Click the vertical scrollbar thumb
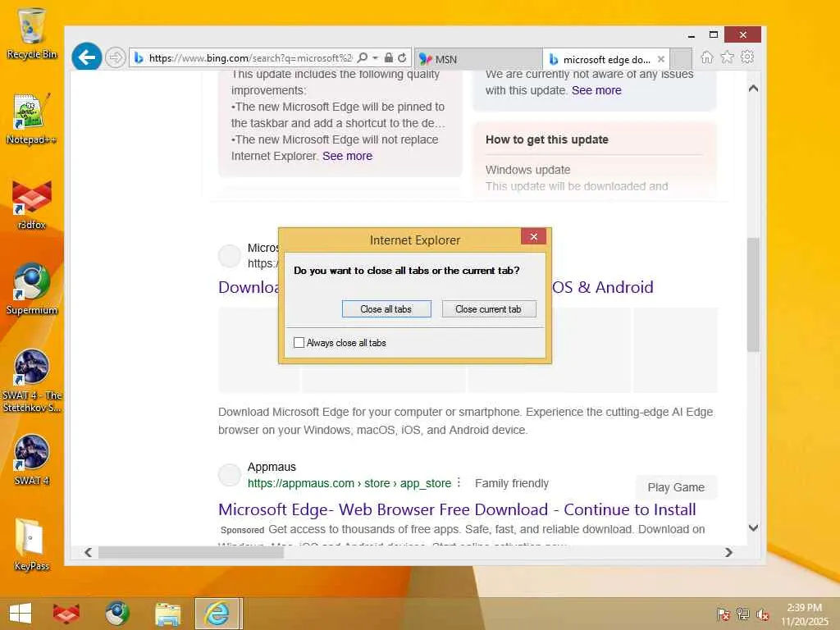 [753, 294]
